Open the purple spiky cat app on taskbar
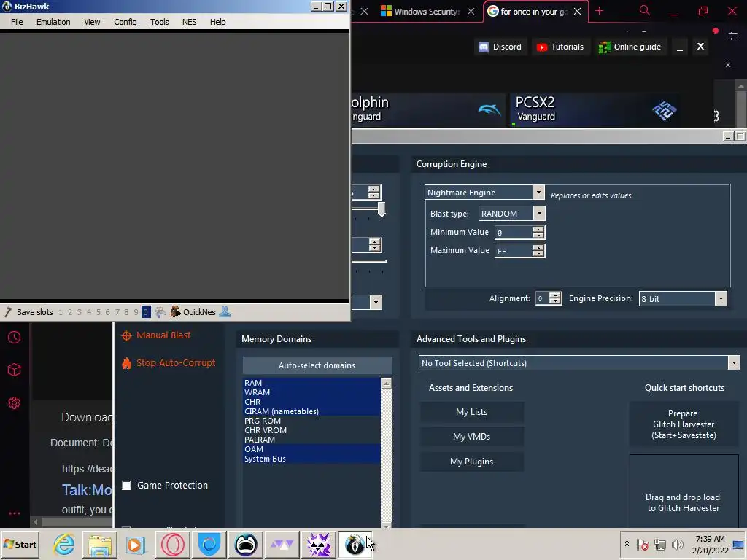 click(318, 544)
